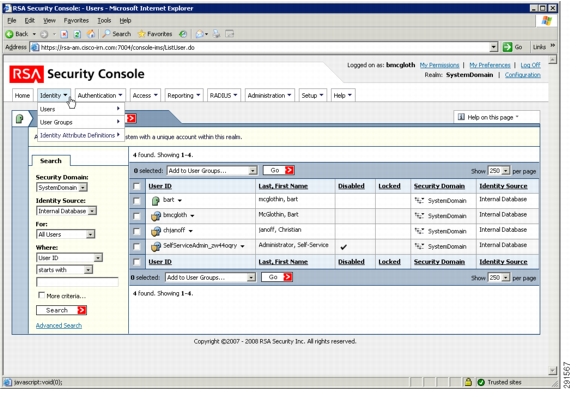Click the IE Mail icon

pos(199,34)
